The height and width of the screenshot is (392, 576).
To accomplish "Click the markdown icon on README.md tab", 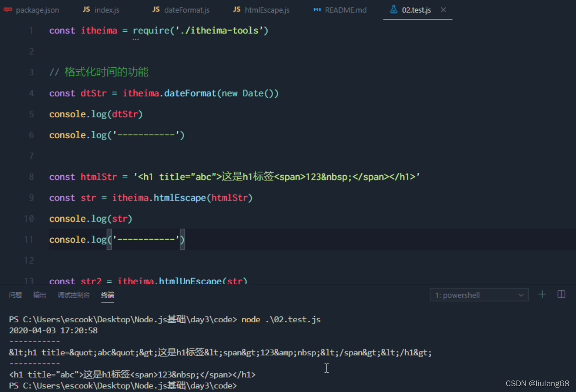I will click(x=317, y=9).
